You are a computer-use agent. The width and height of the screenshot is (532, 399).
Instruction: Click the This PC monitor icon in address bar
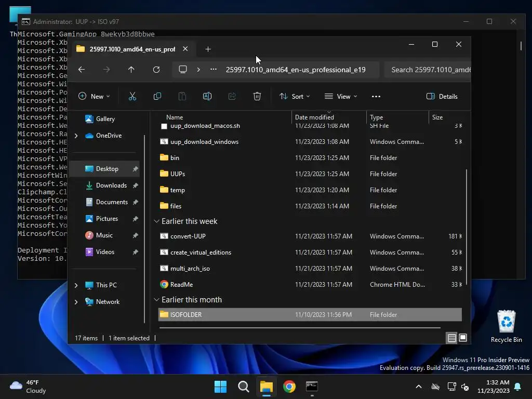click(x=183, y=70)
